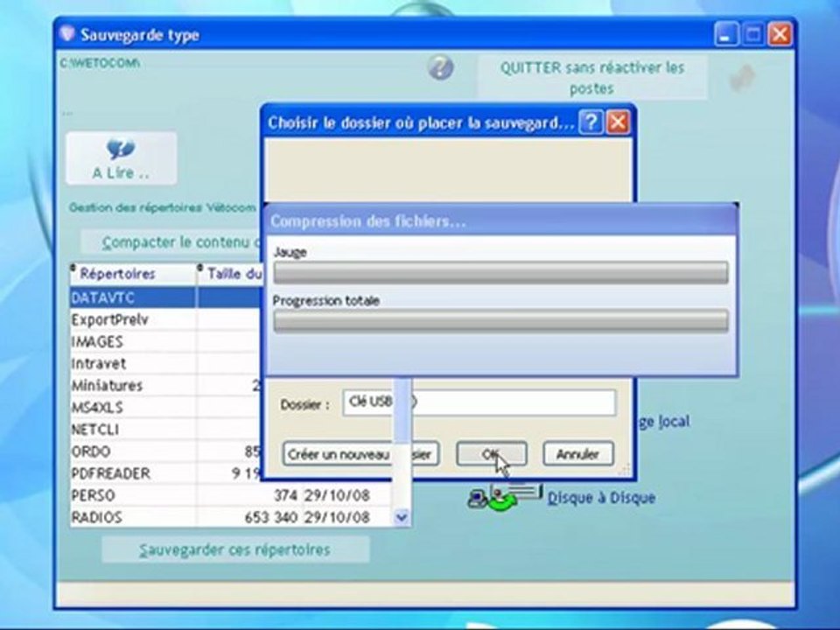
Task: Sort by the Taille du column header
Action: [229, 274]
